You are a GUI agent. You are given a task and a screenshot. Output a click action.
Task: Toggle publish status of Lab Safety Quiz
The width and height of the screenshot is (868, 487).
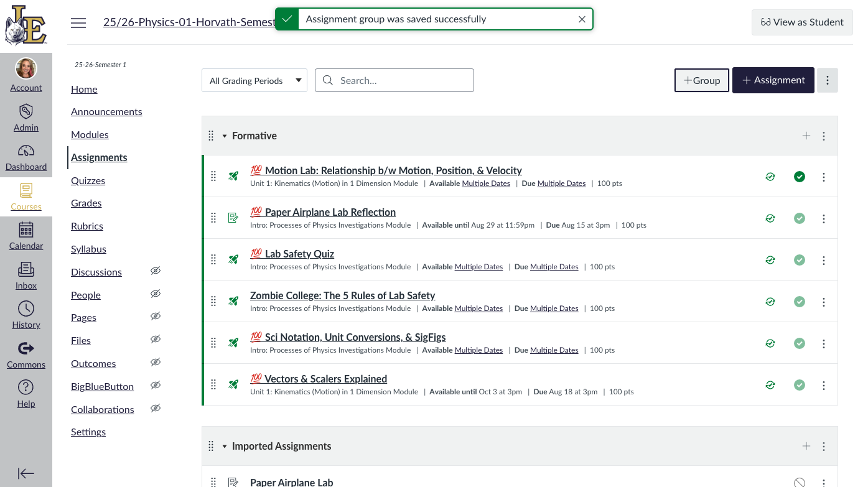coord(800,260)
